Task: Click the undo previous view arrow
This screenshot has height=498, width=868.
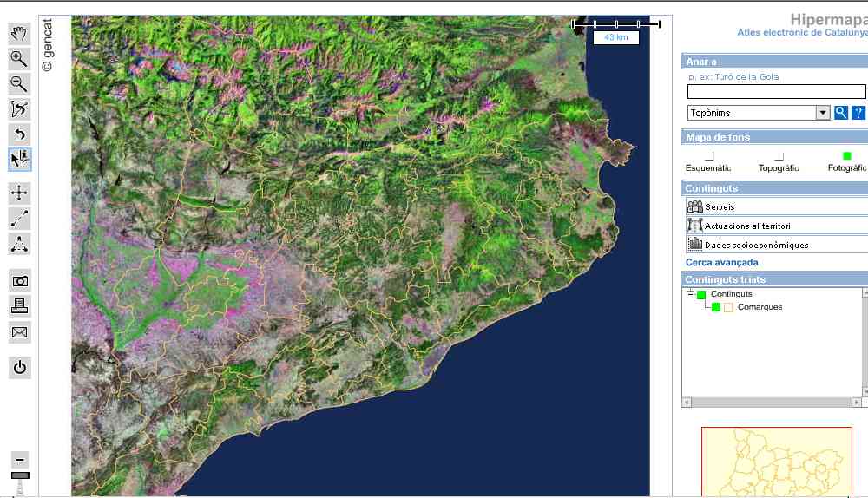Action: point(20,134)
